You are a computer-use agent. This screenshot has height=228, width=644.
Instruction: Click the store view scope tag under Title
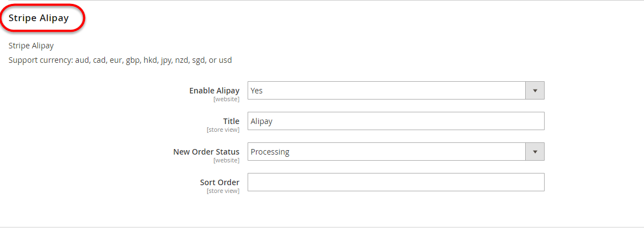pos(223,130)
